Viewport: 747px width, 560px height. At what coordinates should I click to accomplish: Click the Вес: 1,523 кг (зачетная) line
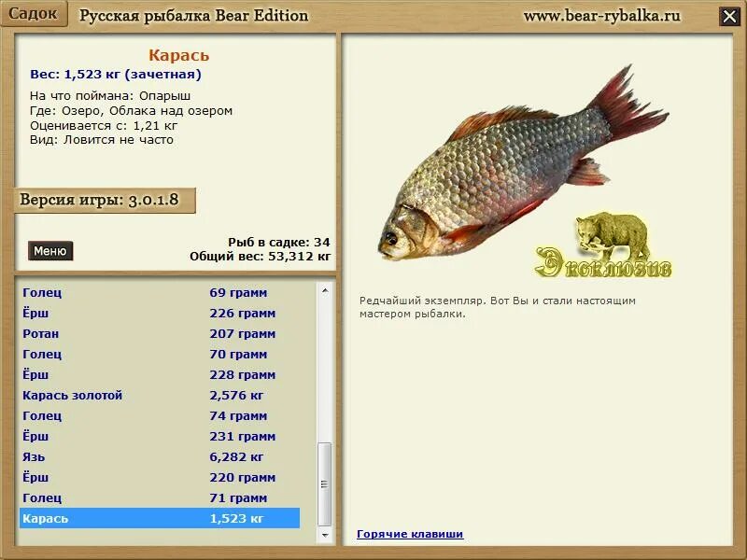(116, 75)
